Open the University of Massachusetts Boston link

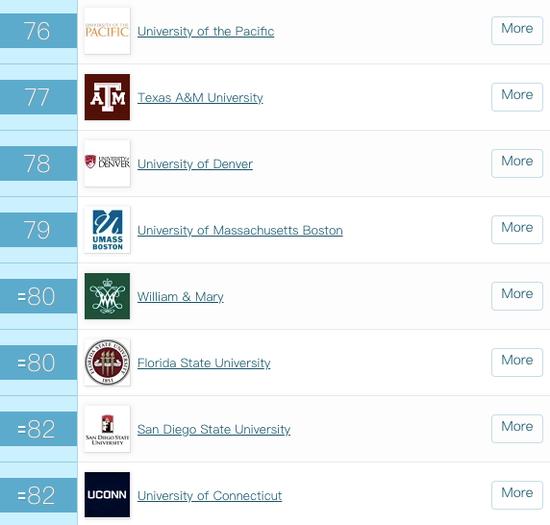tap(240, 230)
